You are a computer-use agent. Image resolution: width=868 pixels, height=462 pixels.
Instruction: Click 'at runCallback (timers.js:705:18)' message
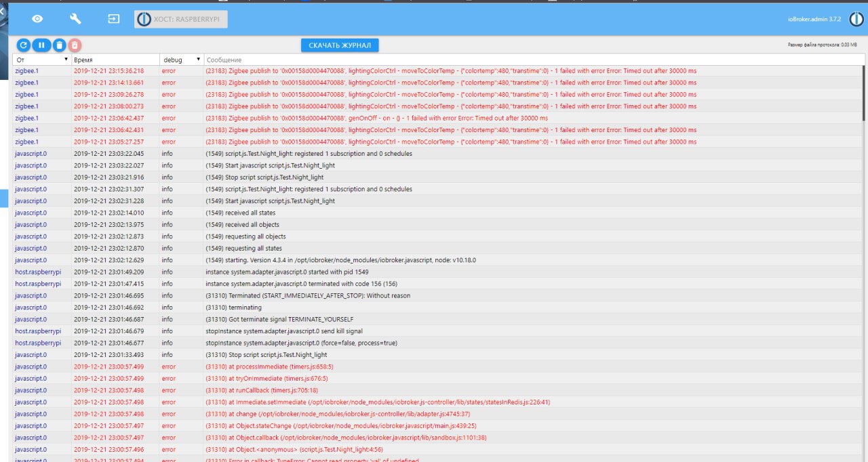pyautogui.click(x=262, y=390)
